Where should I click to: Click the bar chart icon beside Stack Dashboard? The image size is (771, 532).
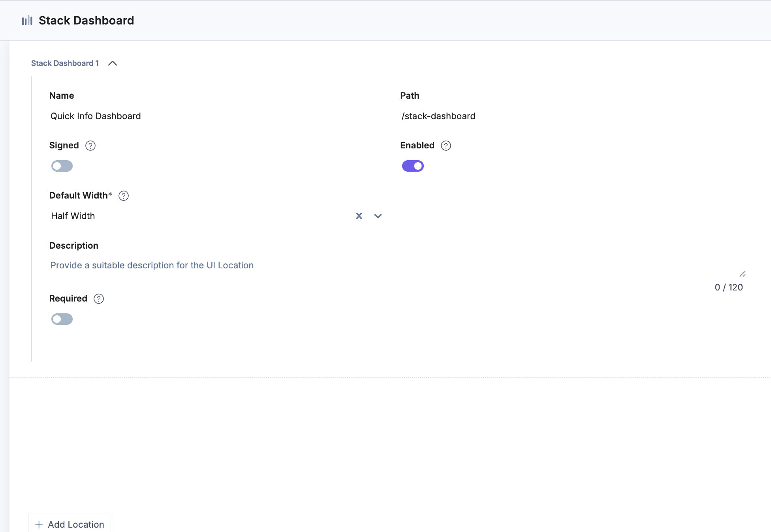(27, 20)
